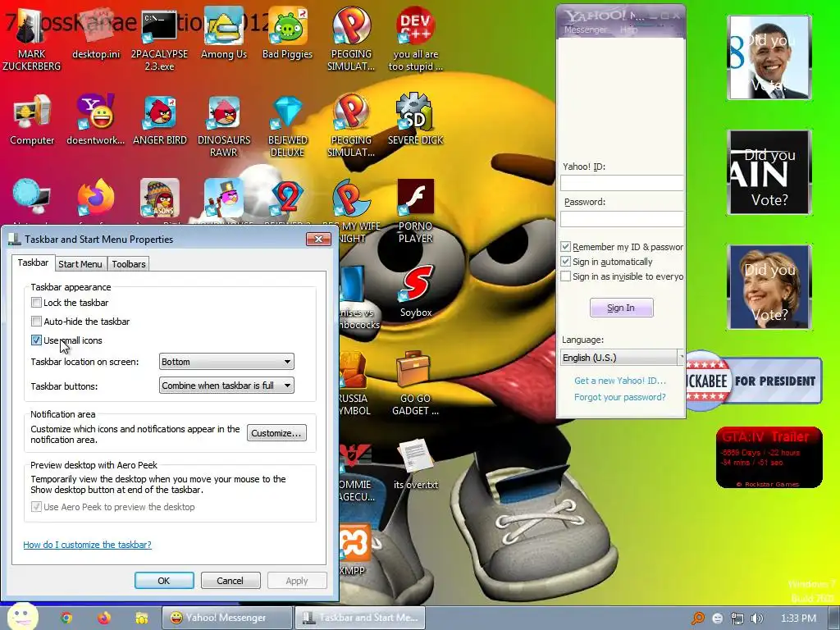Viewport: 840px width, 630px height.
Task: Click the network tray icon
Action: 737,619
